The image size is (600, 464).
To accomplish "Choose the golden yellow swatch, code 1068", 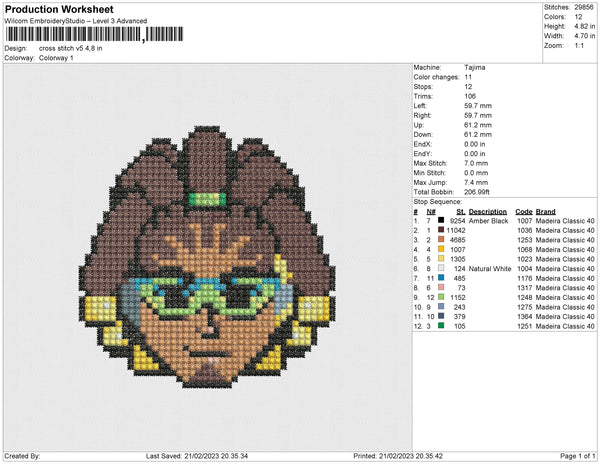I will point(441,249).
